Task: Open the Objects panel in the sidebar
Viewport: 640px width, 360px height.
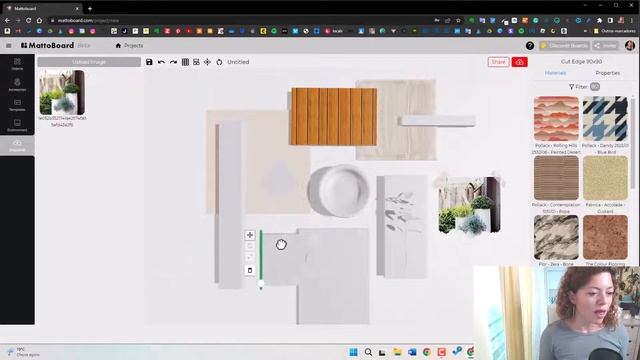Action: 17,64
